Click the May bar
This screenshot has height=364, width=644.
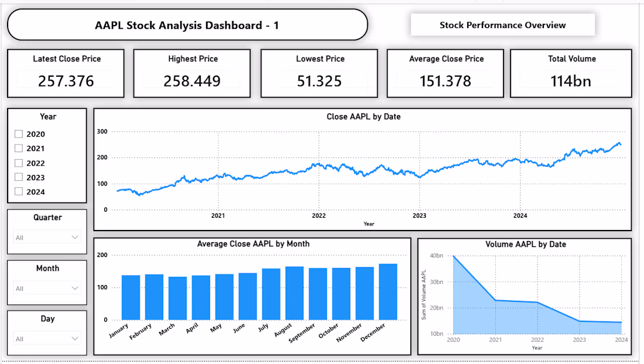(224, 297)
